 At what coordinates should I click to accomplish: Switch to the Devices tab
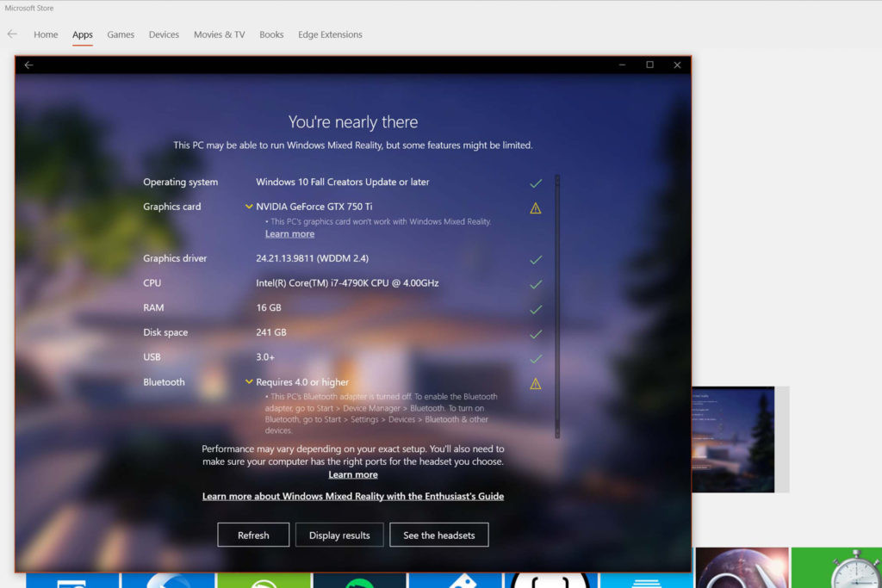pos(164,34)
